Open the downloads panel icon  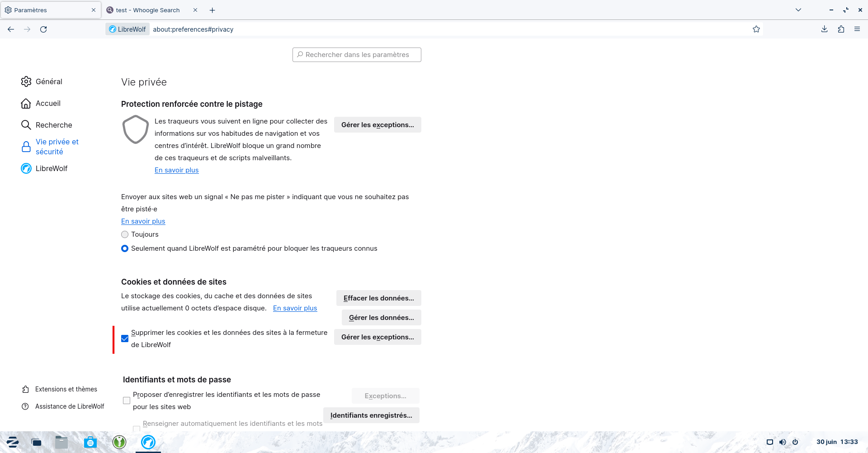pyautogui.click(x=824, y=29)
